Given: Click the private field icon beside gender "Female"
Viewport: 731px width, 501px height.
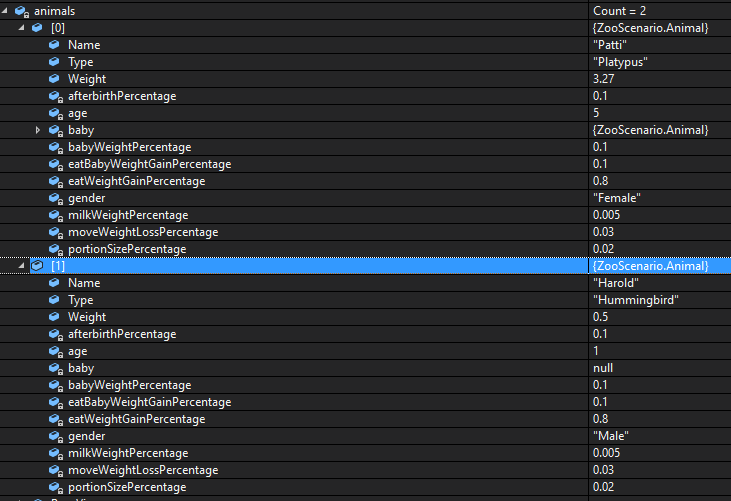Looking at the screenshot, I should (56, 199).
